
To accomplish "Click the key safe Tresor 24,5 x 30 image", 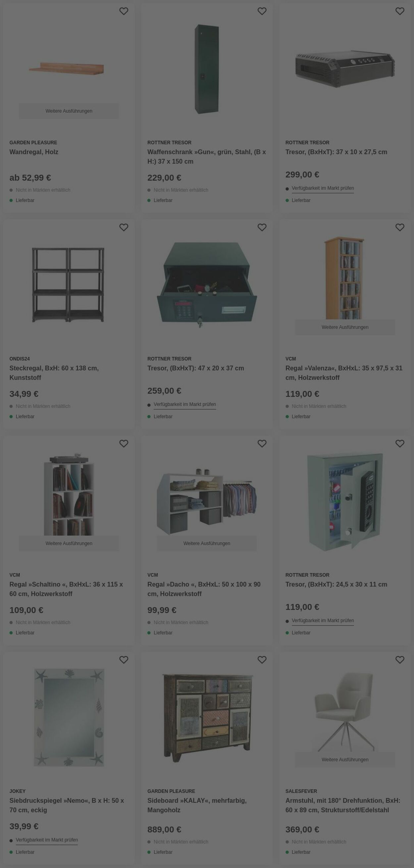I will click(x=345, y=501).
